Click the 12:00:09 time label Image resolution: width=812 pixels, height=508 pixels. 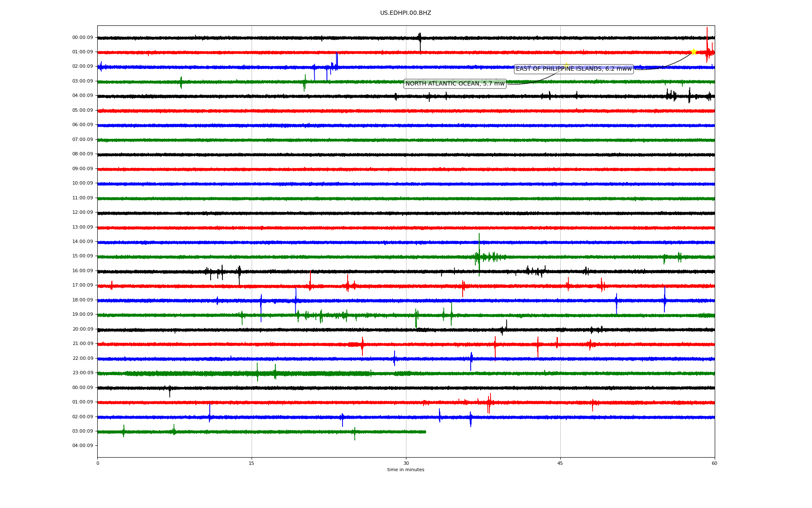coord(82,213)
